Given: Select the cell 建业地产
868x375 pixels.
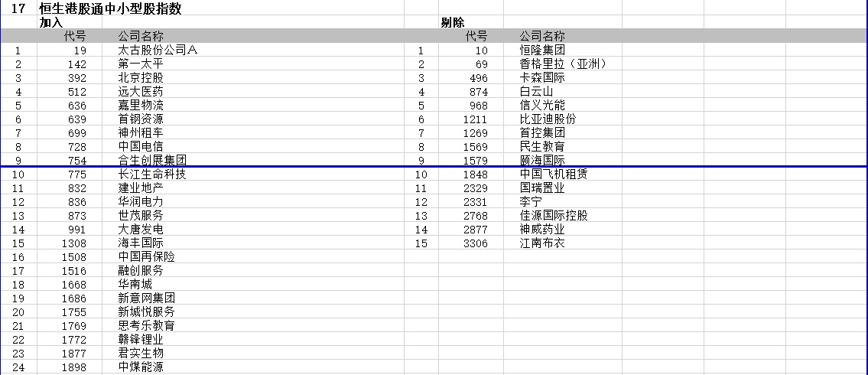Looking at the screenshot, I should [x=141, y=187].
